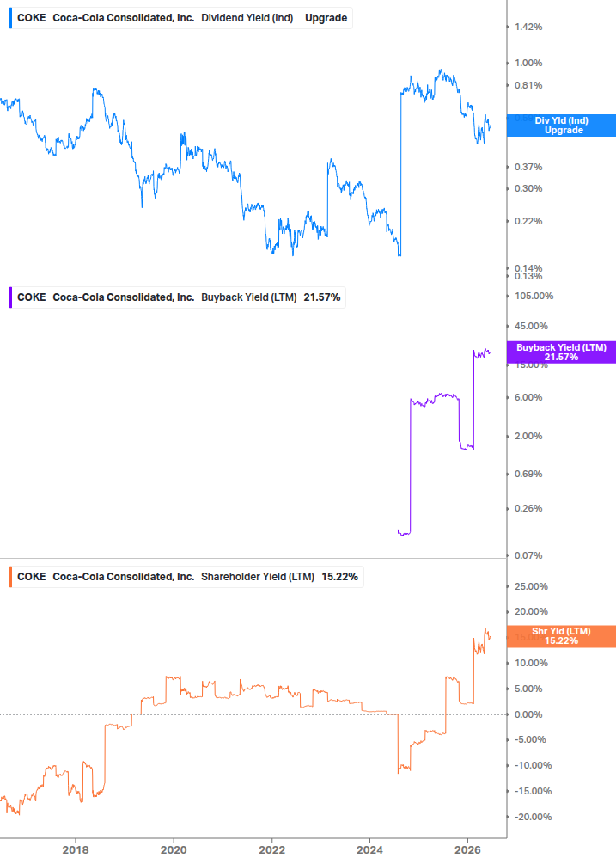616x864 pixels.
Task: Select the 'Shareholder Yield (LTM)' legend metric label
Action: click(258, 577)
